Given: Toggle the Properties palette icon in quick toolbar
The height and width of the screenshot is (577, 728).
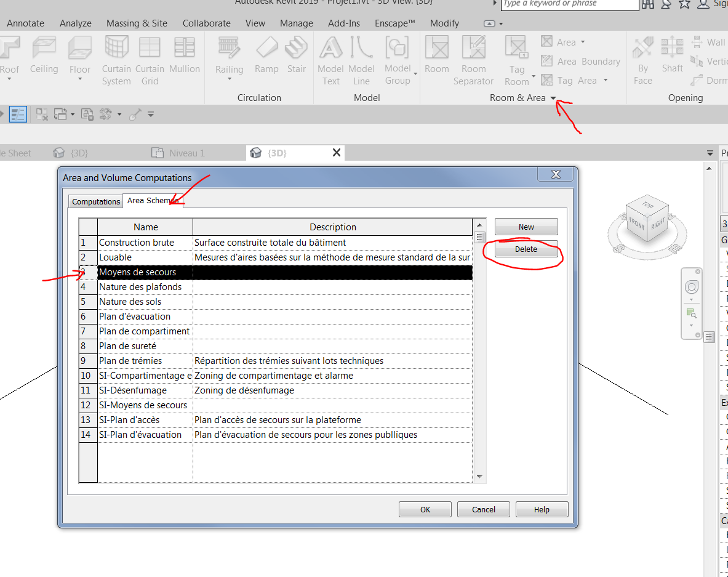Looking at the screenshot, I should point(18,115).
